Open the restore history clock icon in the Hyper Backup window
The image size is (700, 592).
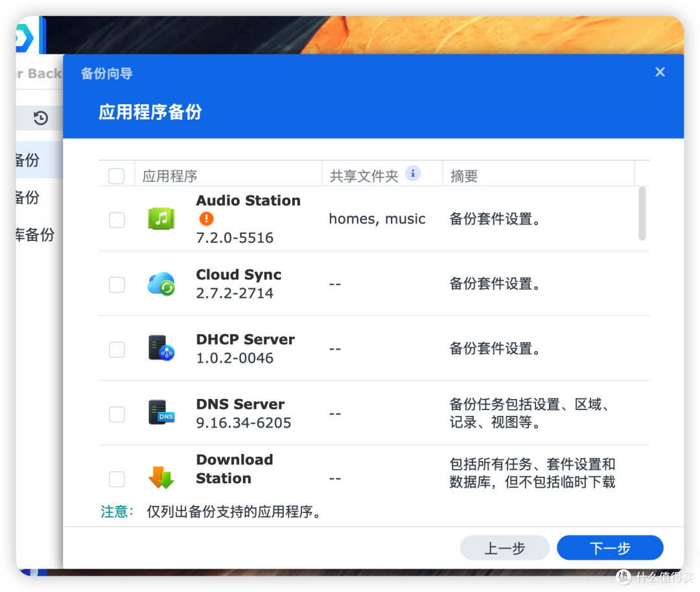[41, 118]
